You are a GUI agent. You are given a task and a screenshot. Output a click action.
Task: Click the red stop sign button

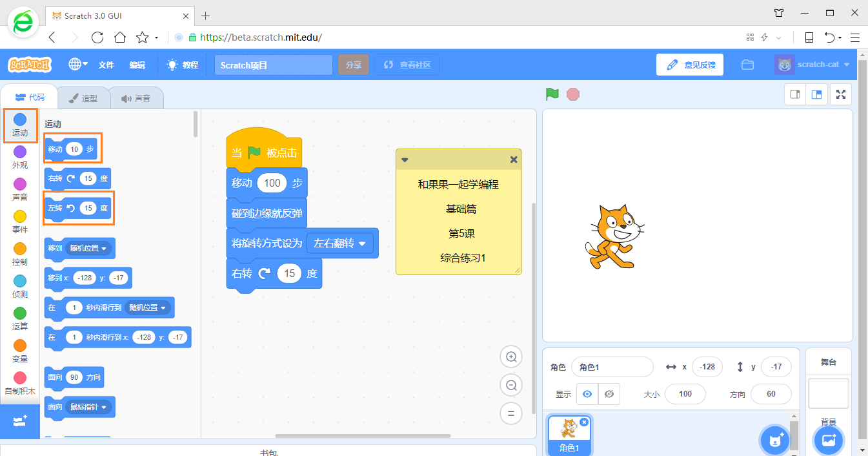[x=573, y=94]
